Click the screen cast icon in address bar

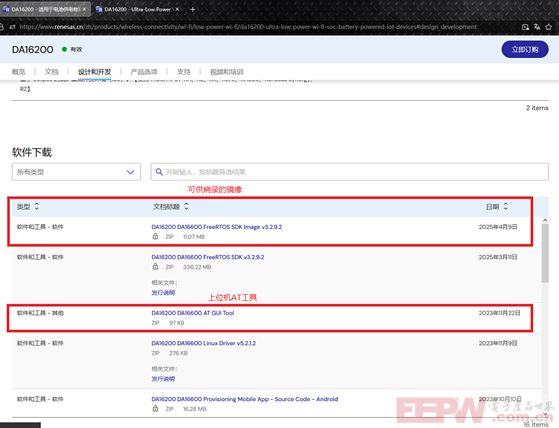(525, 27)
